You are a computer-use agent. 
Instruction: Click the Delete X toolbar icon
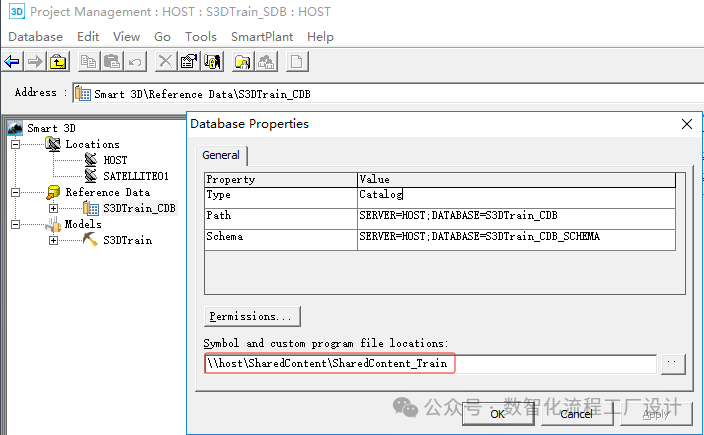click(x=165, y=62)
